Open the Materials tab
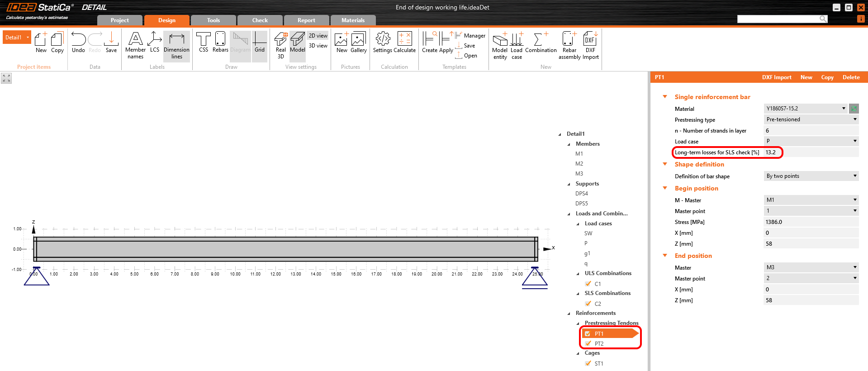 tap(353, 20)
